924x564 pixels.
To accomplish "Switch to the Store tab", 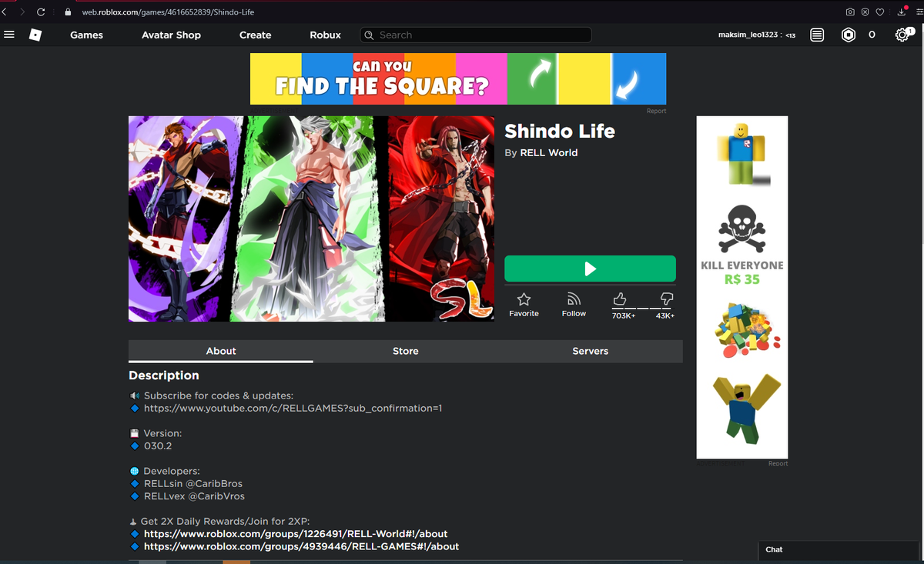I will coord(406,351).
